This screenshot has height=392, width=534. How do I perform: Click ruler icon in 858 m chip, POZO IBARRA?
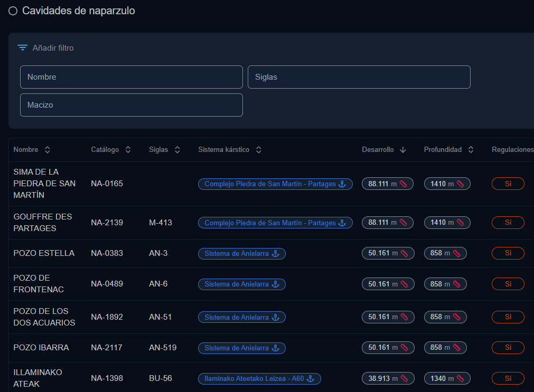[456, 348]
